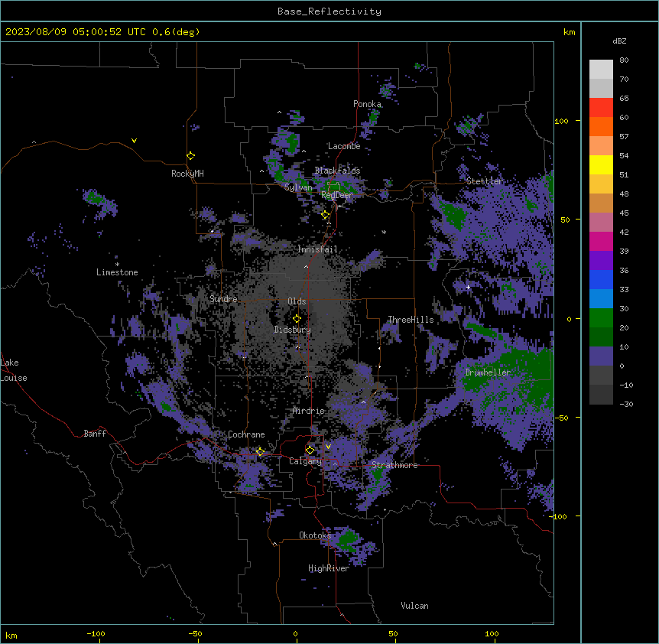659x644 pixels.
Task: Select the Cochrane label
Action: click(246, 434)
